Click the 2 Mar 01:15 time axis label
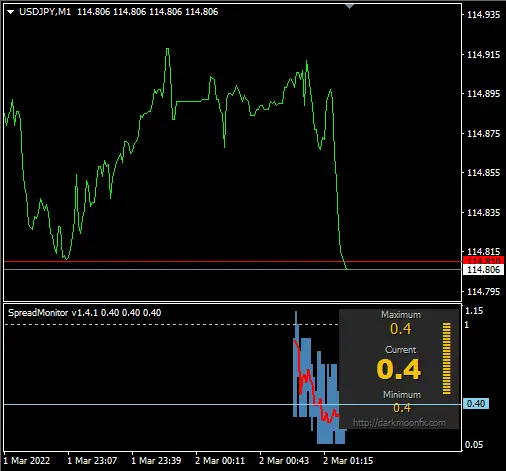The image size is (506, 471). [348, 461]
